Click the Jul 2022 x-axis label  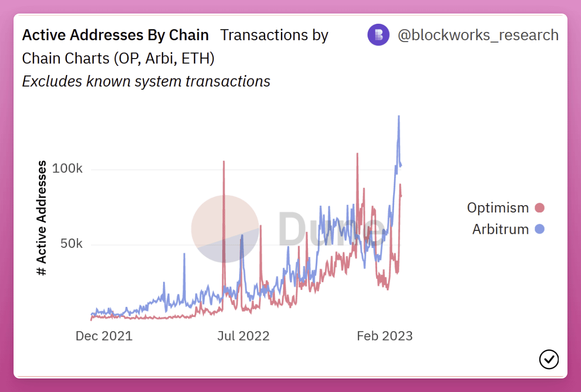[x=243, y=336]
